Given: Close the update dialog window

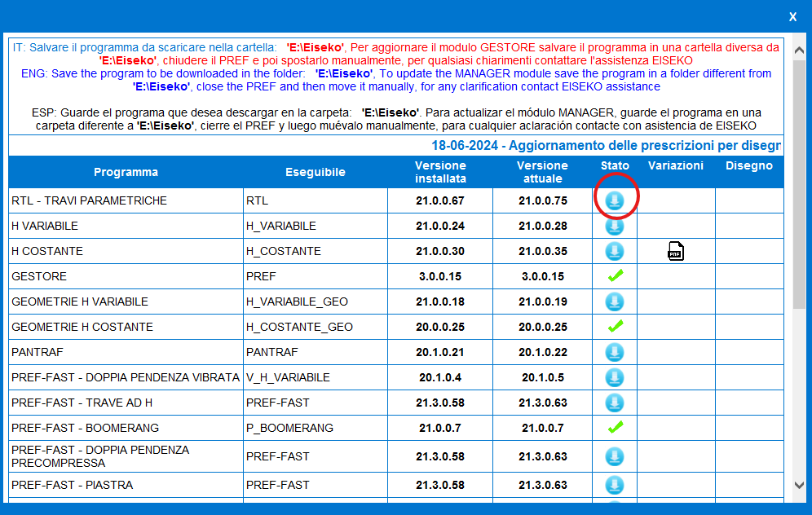Looking at the screenshot, I should [792, 16].
